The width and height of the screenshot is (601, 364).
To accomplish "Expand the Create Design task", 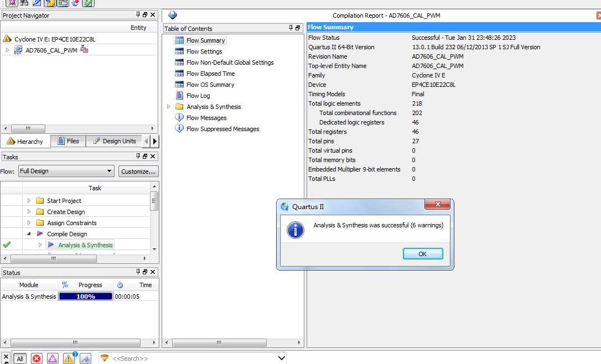I will pos(29,211).
